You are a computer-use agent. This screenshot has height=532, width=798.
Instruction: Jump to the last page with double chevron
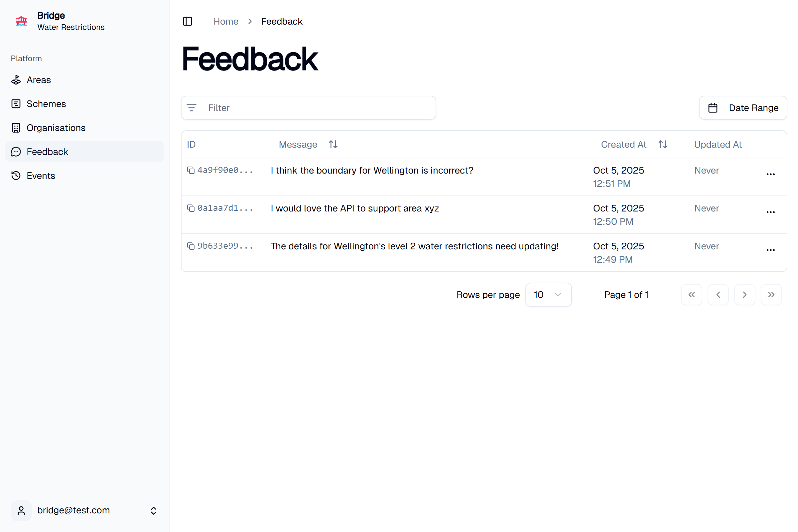point(771,295)
